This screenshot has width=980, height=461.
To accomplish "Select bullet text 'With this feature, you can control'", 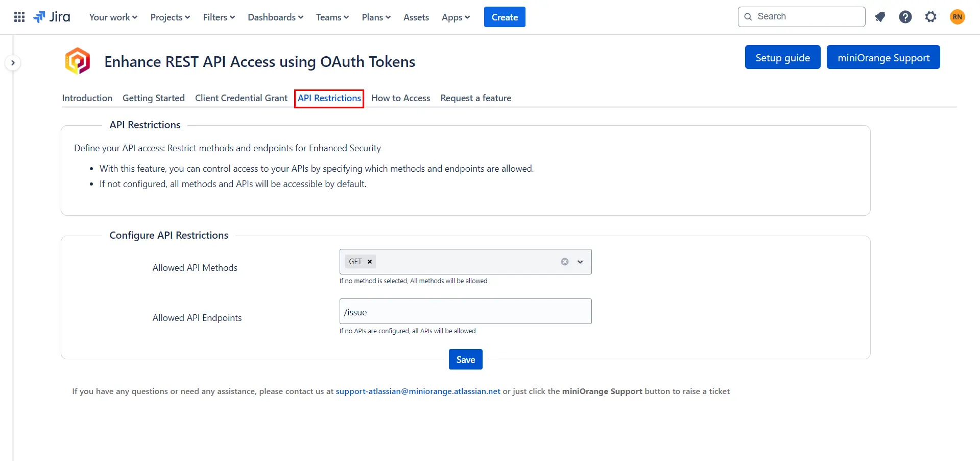I will pyautogui.click(x=317, y=169).
